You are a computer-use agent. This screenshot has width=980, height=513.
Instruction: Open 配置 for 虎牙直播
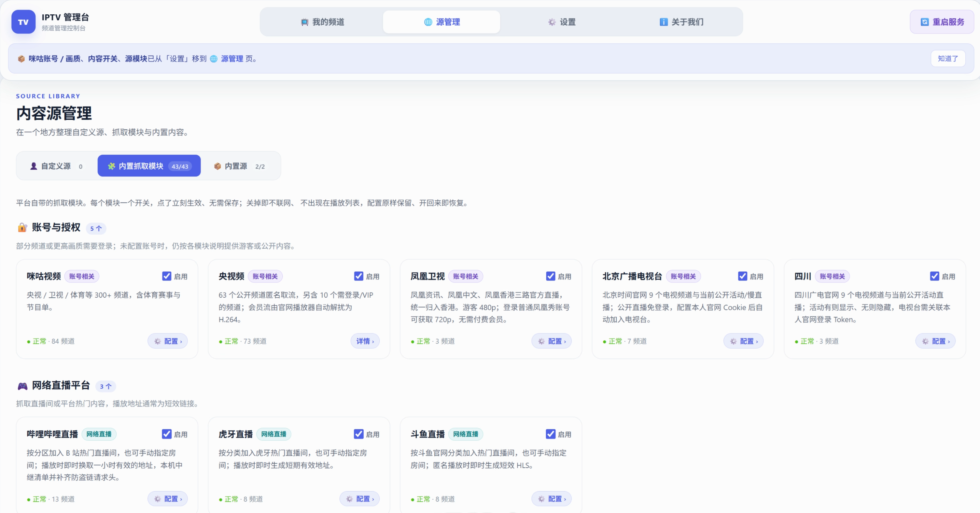(360, 499)
